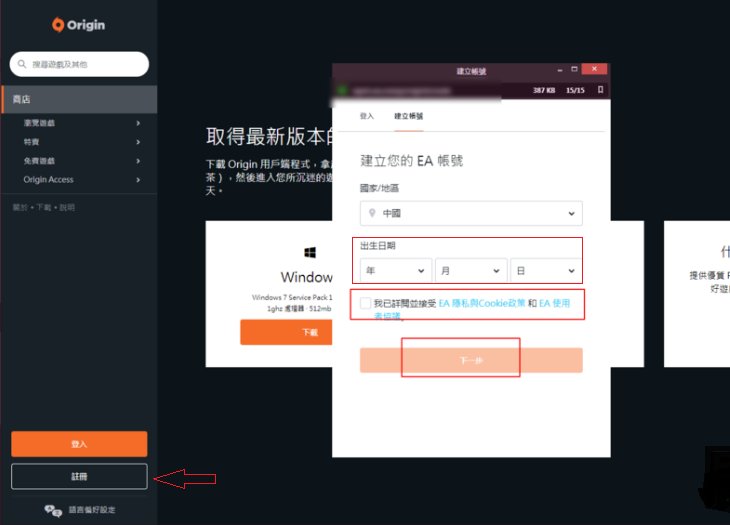Image resolution: width=730 pixels, height=525 pixels.
Task: Focus the sidebar search games field
Action: (79, 64)
